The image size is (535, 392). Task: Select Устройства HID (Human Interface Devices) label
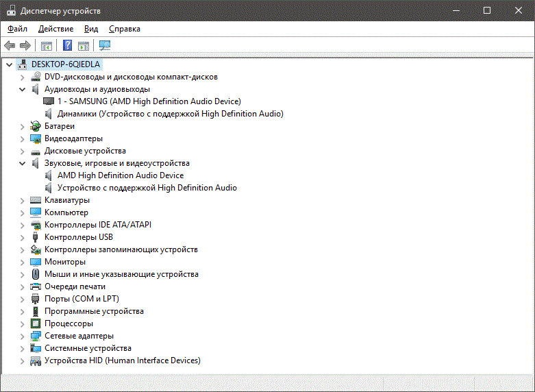122,360
